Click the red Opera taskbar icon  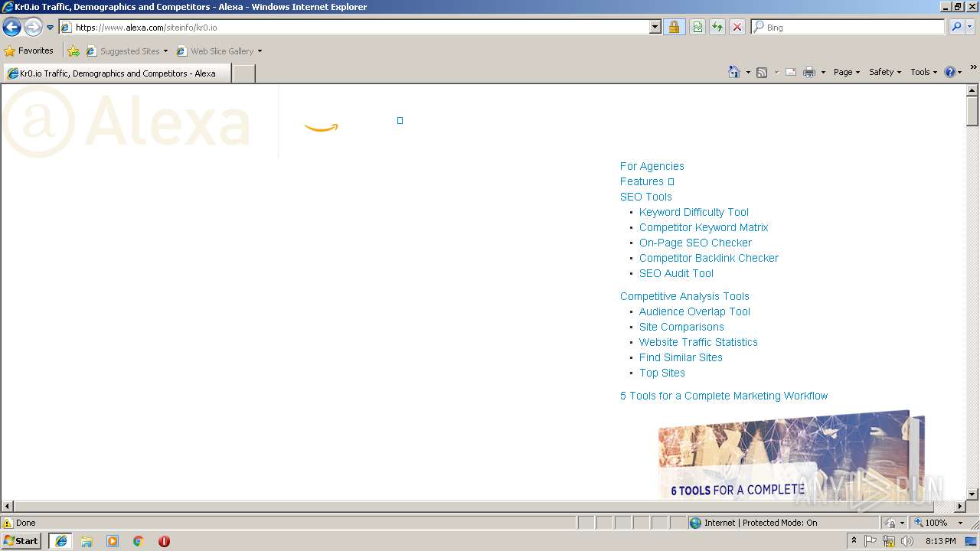(164, 541)
